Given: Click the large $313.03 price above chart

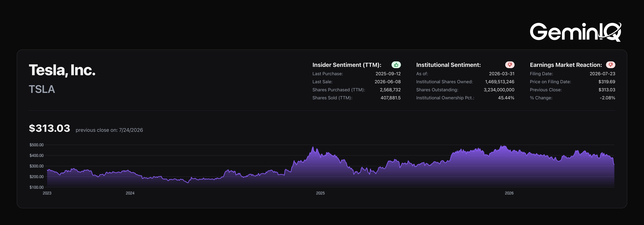Looking at the screenshot, I should [49, 128].
